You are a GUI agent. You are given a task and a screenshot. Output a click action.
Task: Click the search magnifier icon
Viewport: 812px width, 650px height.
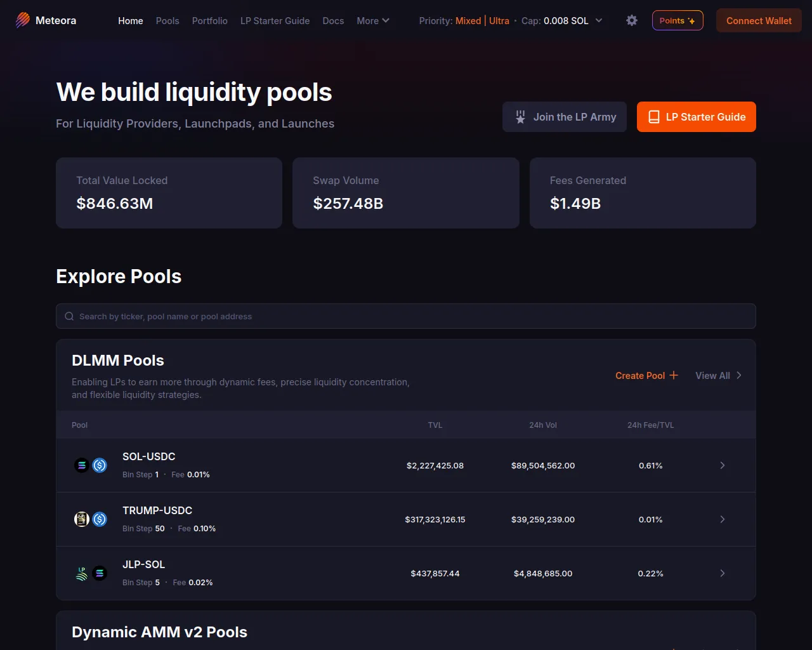(69, 316)
